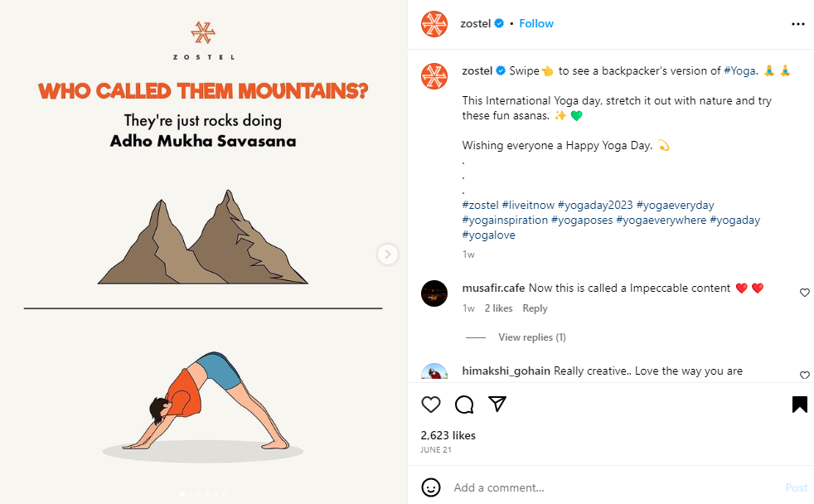Click the Reply link under musafir.cafe's comment

pos(535,308)
